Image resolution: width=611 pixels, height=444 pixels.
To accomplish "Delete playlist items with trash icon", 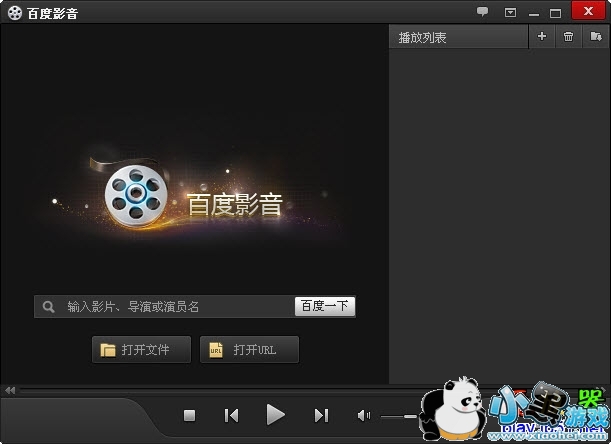I will pyautogui.click(x=568, y=37).
